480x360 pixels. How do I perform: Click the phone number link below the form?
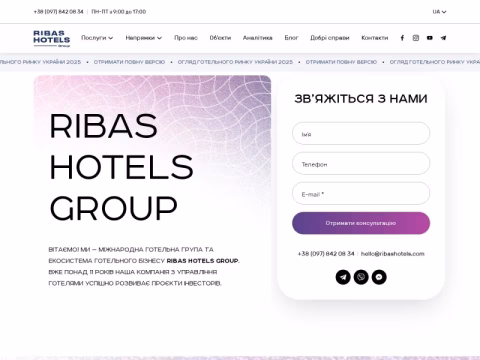coord(326,254)
